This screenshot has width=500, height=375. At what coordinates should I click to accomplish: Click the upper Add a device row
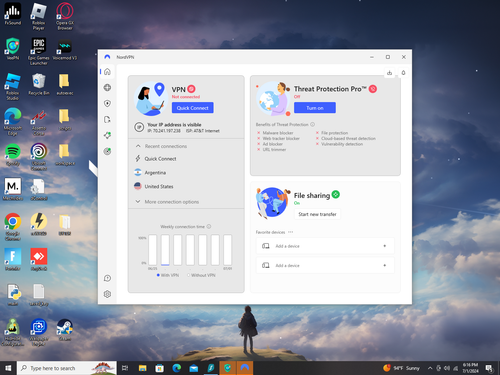coord(325,246)
